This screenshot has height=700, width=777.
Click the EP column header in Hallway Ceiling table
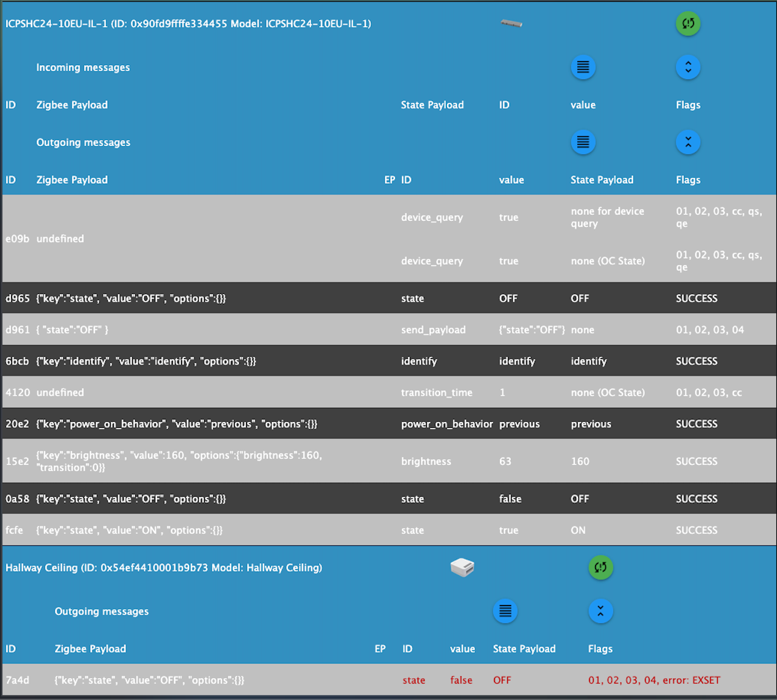[380, 649]
